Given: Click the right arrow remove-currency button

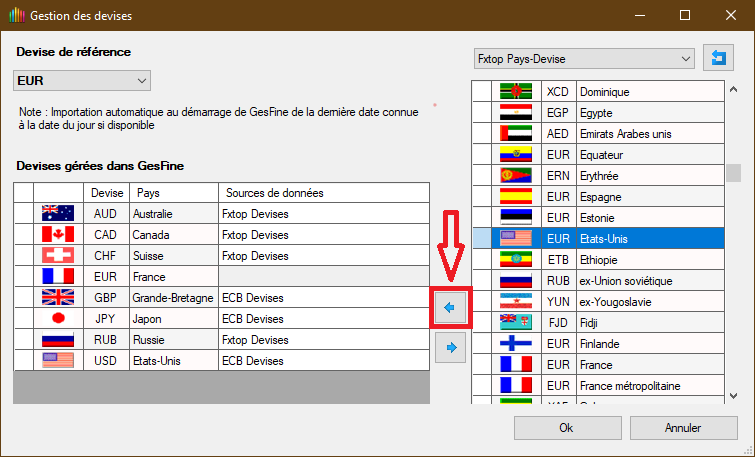Looking at the screenshot, I should (448, 348).
